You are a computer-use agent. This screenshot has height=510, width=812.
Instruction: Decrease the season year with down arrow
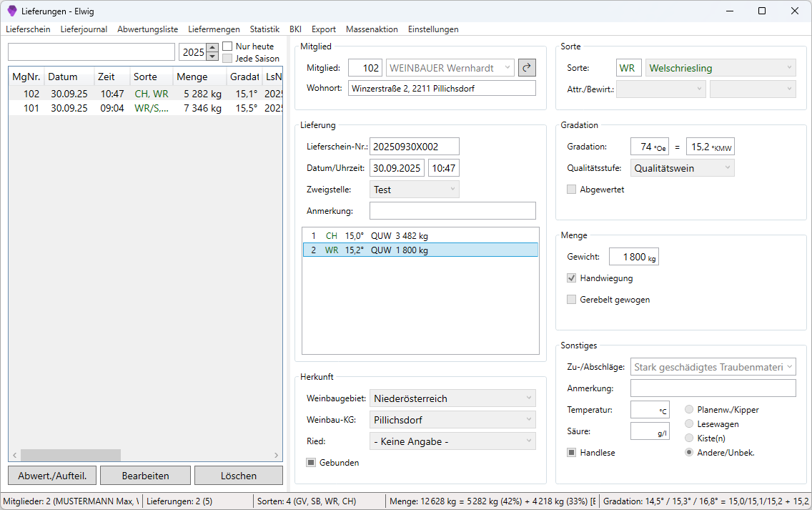(212, 57)
